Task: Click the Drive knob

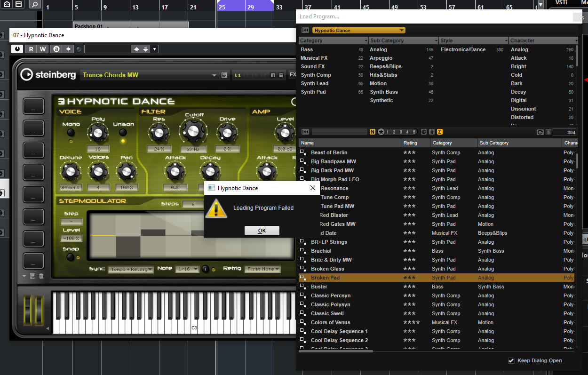Action: [227, 133]
